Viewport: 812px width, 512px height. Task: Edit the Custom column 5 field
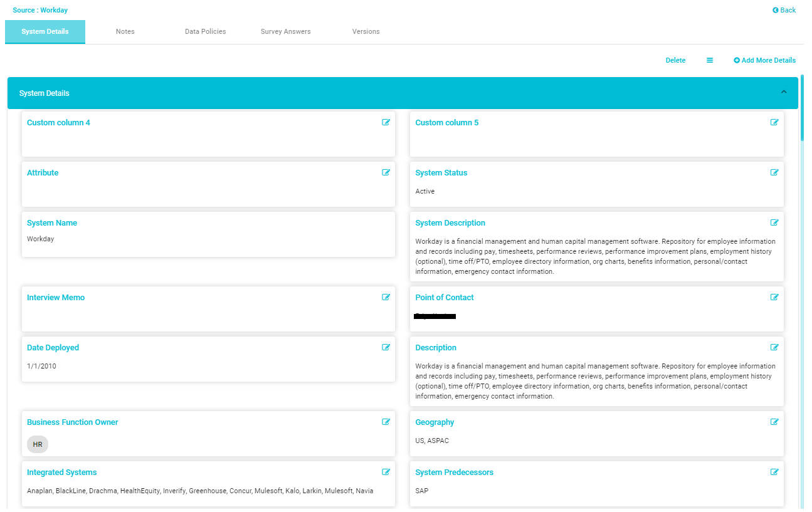pos(774,122)
